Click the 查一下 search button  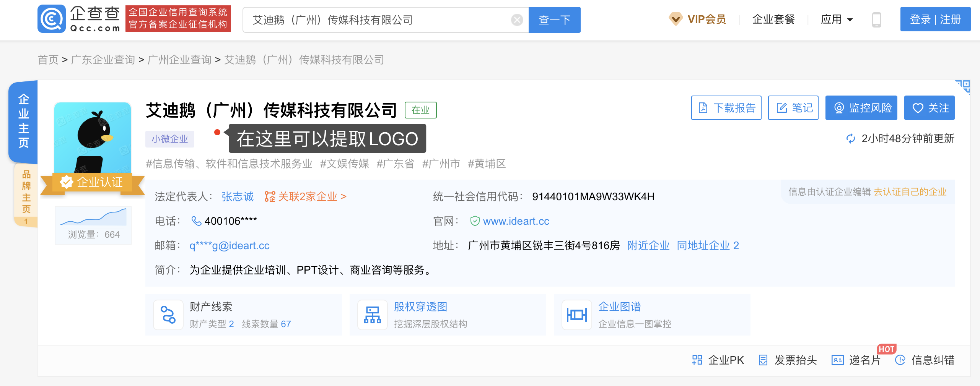pyautogui.click(x=554, y=20)
